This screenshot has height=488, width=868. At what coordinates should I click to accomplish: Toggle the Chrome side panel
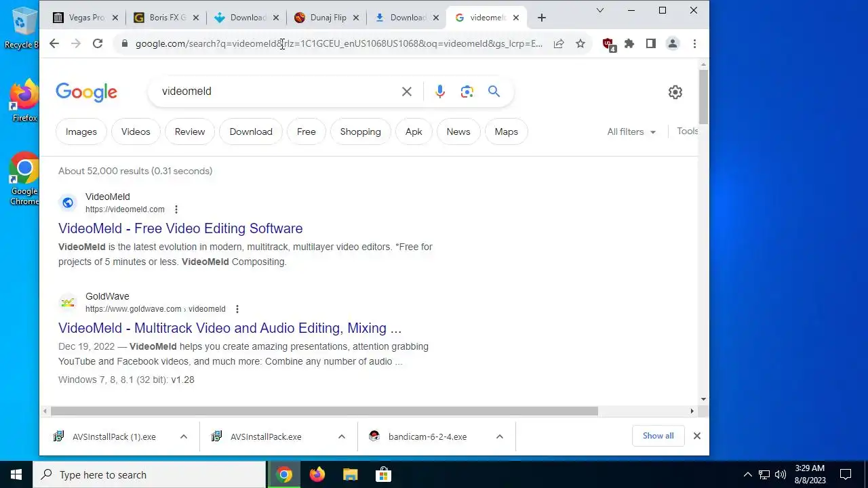(651, 43)
